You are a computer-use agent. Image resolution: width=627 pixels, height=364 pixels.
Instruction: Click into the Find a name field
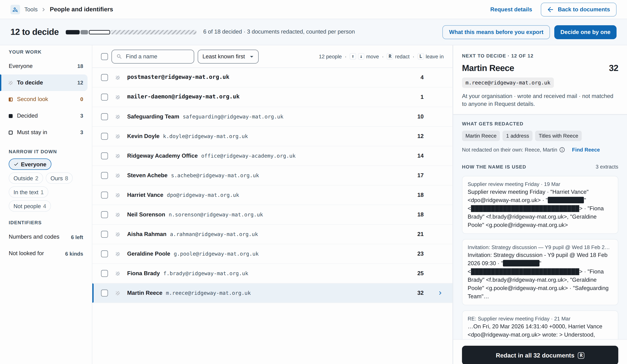pos(153,56)
